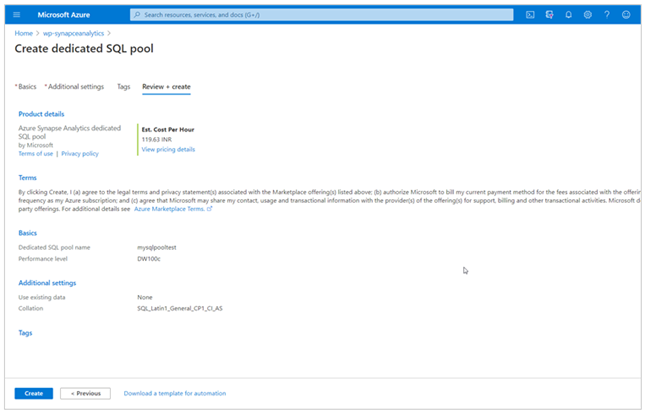
Task: Open the Terms of use link
Action: pyautogui.click(x=36, y=154)
